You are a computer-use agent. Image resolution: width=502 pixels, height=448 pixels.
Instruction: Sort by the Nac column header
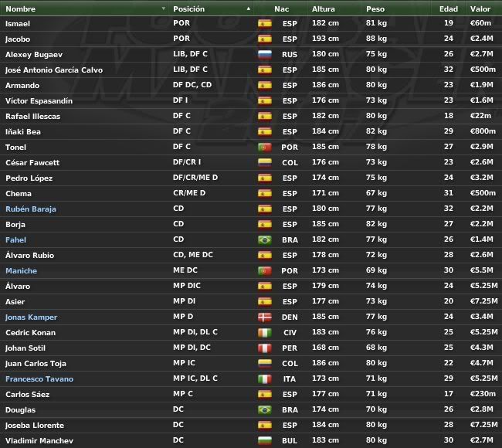281,8
